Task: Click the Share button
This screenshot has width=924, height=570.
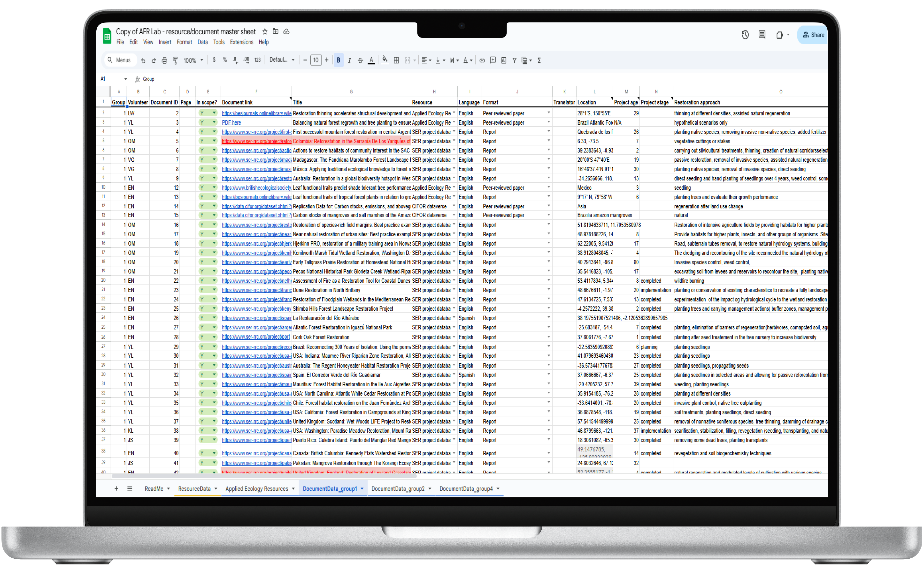Action: (813, 35)
